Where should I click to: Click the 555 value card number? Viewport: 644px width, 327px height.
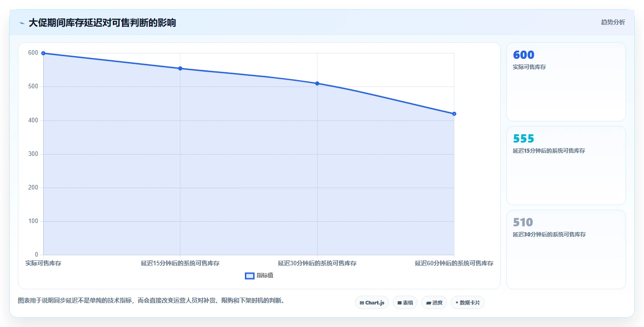point(523,139)
